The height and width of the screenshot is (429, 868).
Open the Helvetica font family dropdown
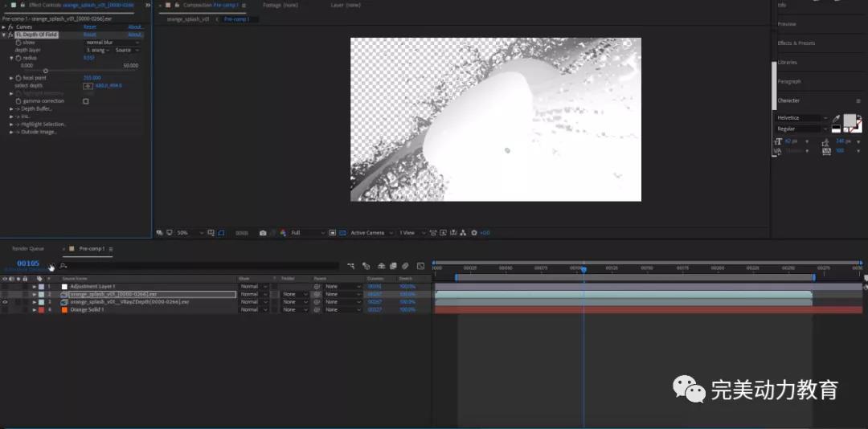(x=802, y=118)
